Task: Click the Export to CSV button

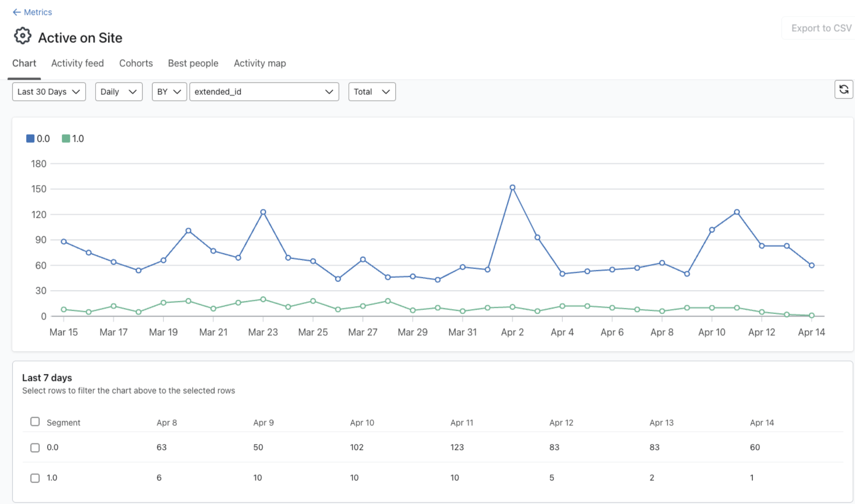Action: point(821,28)
